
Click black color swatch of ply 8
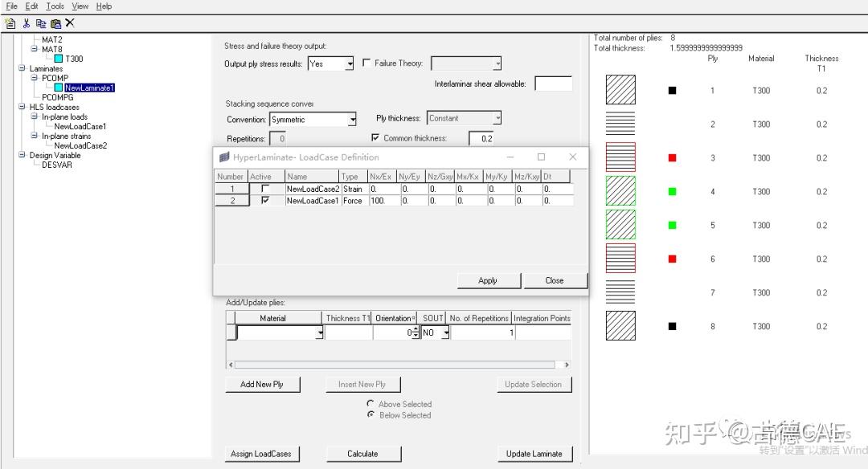click(x=672, y=326)
